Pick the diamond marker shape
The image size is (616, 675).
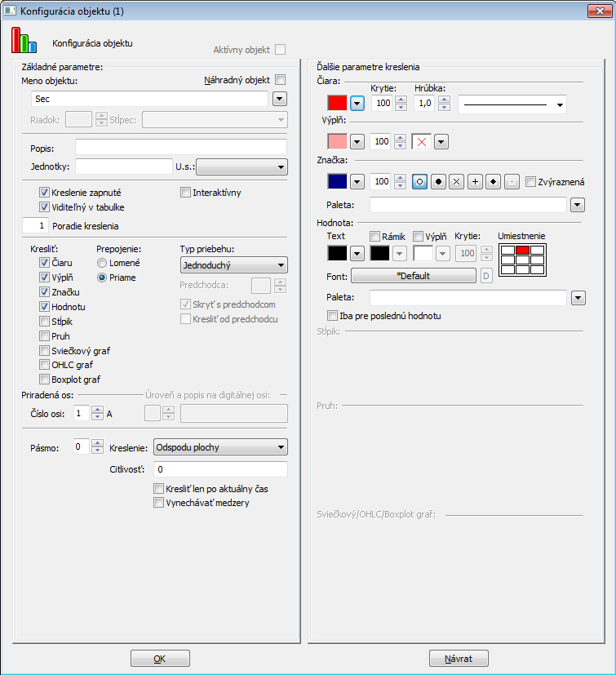click(492, 181)
